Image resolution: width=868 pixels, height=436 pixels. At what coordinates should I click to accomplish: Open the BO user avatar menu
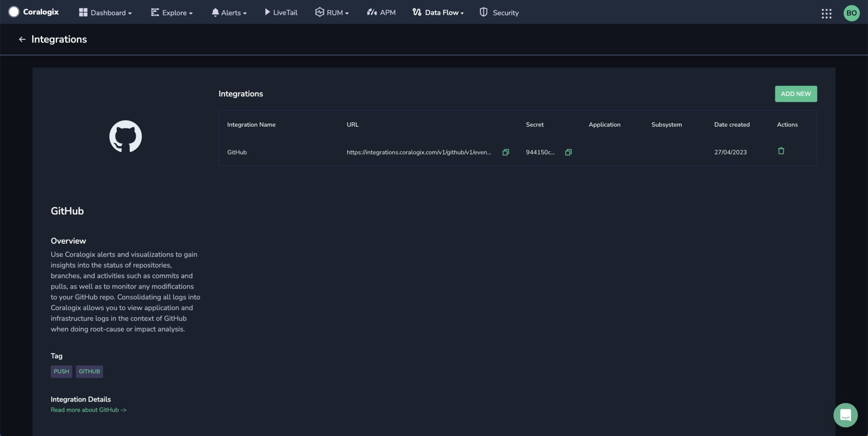point(852,13)
